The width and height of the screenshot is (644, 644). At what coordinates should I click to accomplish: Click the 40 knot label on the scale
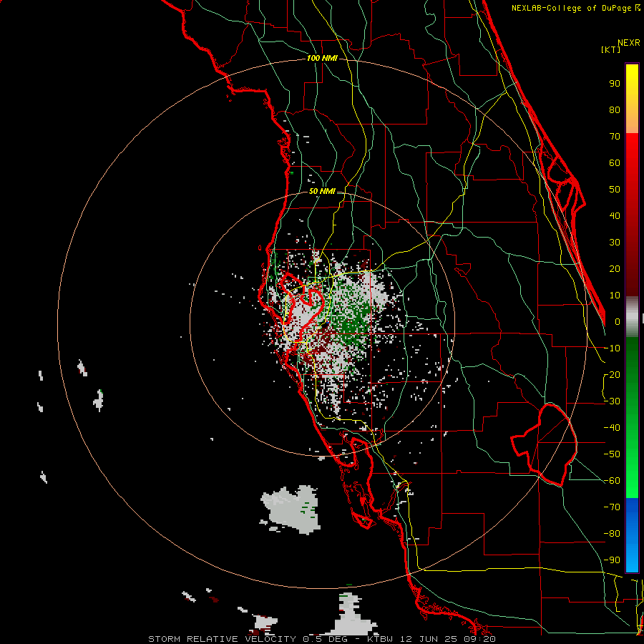coord(615,216)
